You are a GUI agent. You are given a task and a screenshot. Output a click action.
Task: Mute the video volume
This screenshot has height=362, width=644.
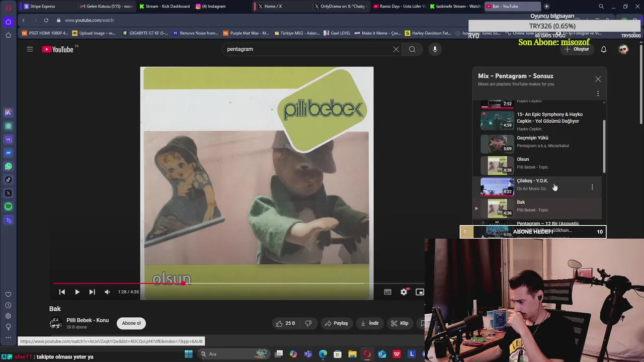click(x=107, y=292)
